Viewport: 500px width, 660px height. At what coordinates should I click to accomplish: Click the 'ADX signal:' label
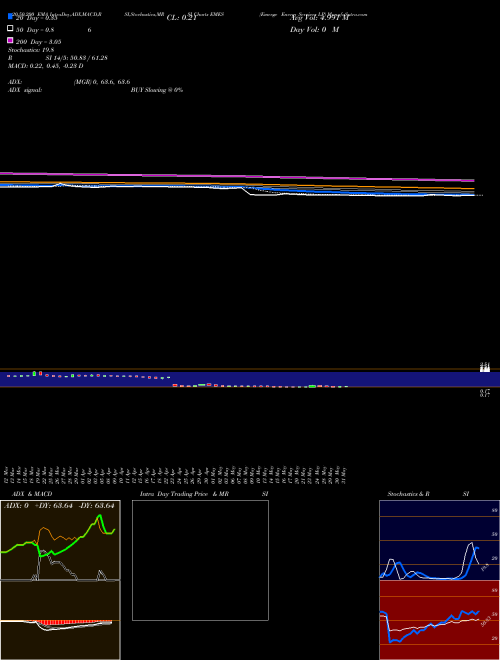(x=25, y=90)
